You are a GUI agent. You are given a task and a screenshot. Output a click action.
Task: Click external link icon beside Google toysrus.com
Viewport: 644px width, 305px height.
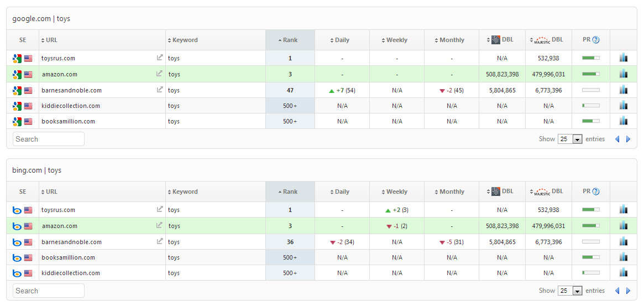[160, 58]
